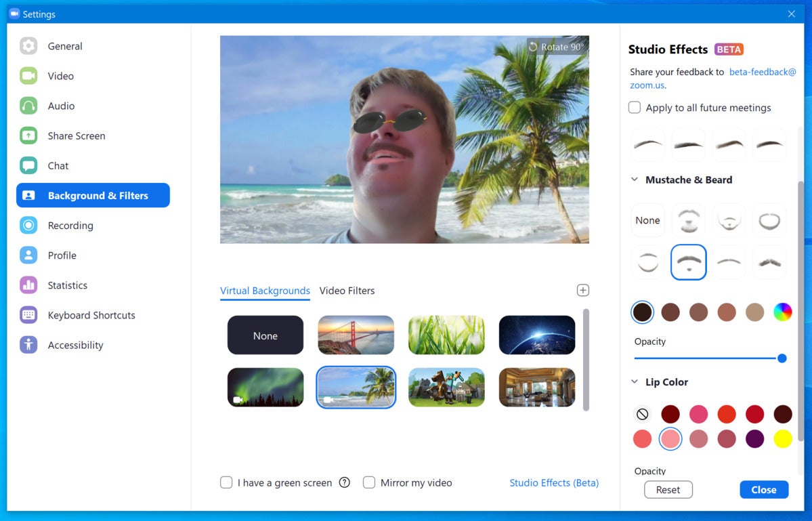
Task: Choose the thick mustache with soul patch
Action: [688, 262]
